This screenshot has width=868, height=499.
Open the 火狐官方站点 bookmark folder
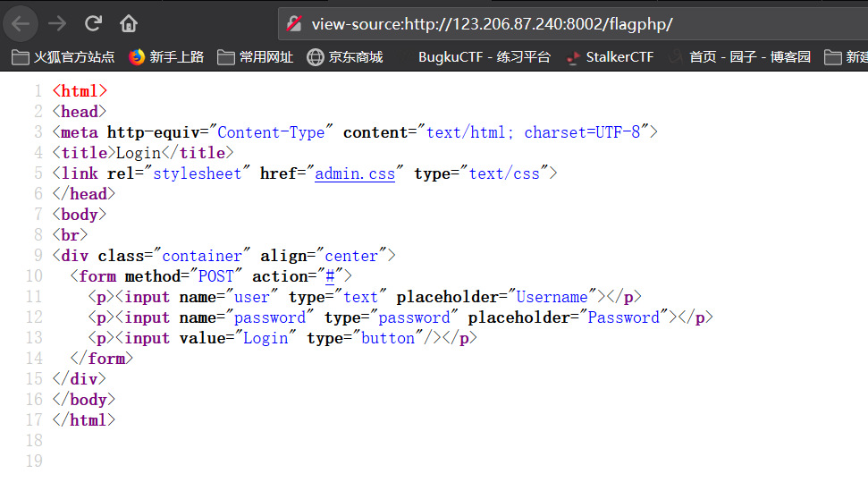tap(63, 57)
